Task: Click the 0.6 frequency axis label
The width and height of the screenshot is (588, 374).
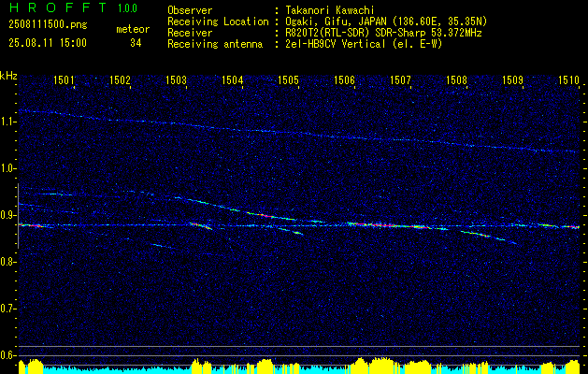Action: pos(7,355)
